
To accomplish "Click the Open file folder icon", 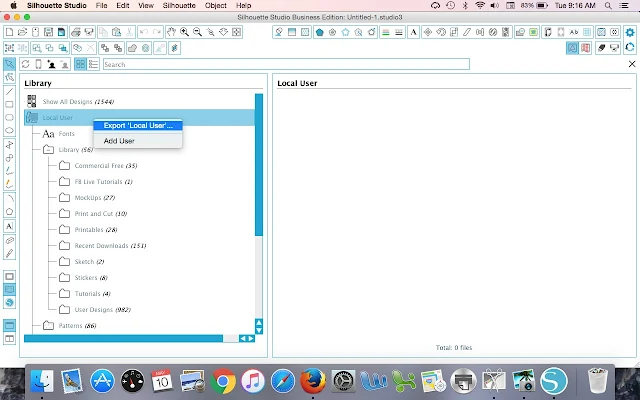I will (x=22, y=32).
